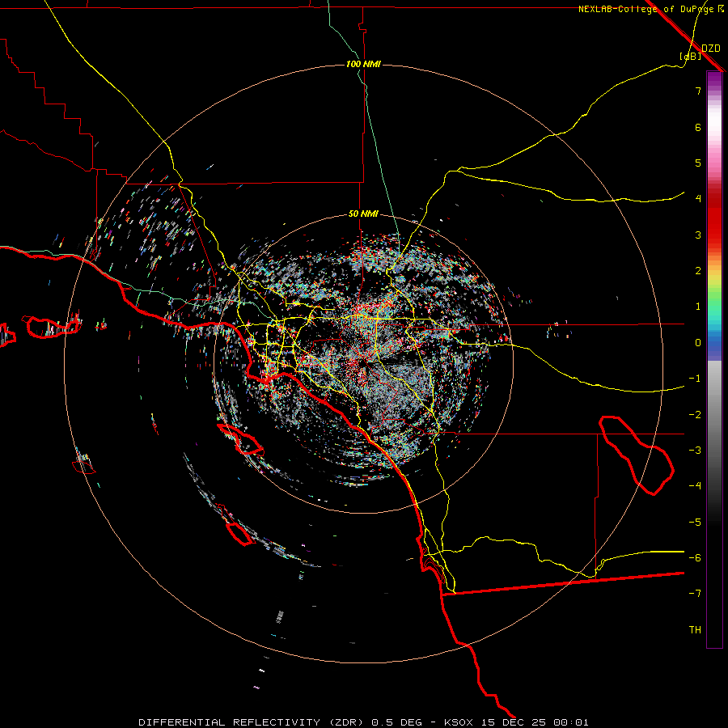Image resolution: width=728 pixels, height=728 pixels.
Task: Click the -3 value on color scale
Action: tap(695, 451)
